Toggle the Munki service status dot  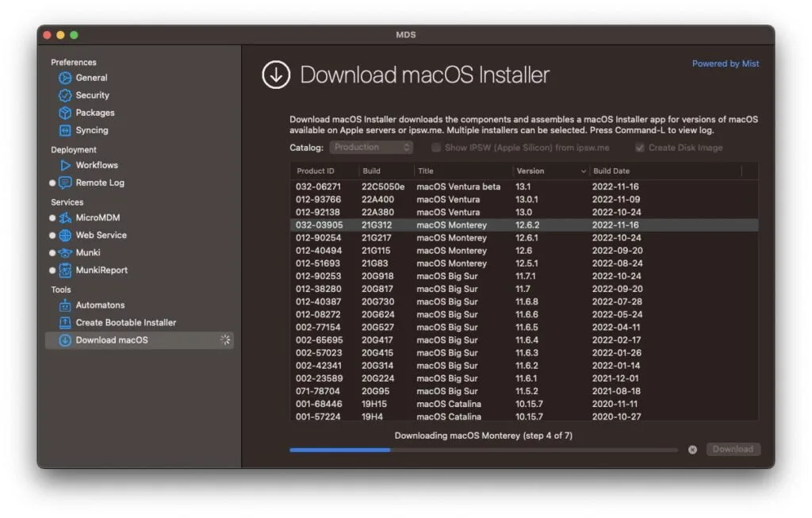pyautogui.click(x=52, y=253)
